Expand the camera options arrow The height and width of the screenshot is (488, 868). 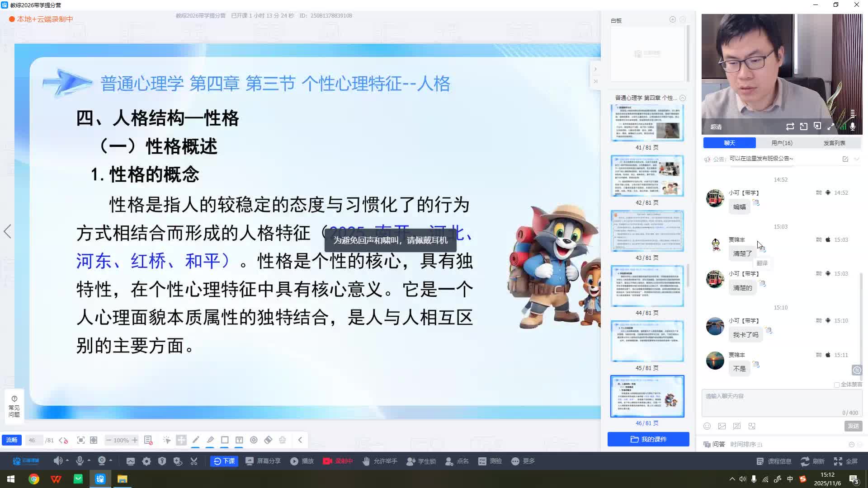click(x=111, y=460)
